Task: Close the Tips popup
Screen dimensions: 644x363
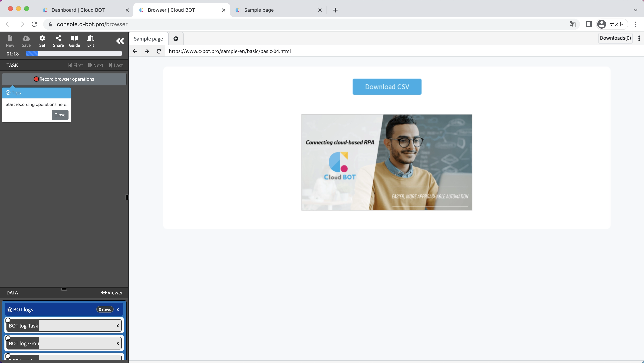Action: click(60, 115)
